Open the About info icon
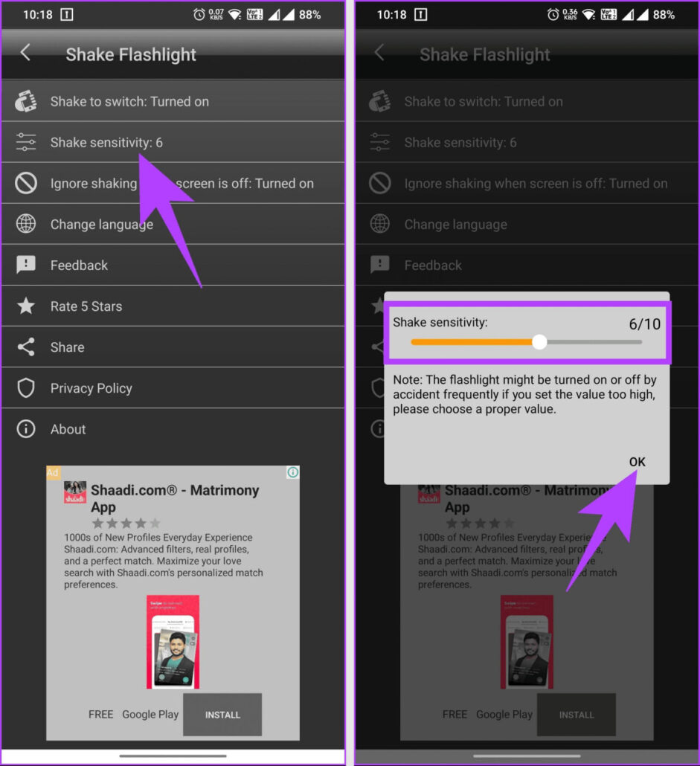 click(x=26, y=429)
